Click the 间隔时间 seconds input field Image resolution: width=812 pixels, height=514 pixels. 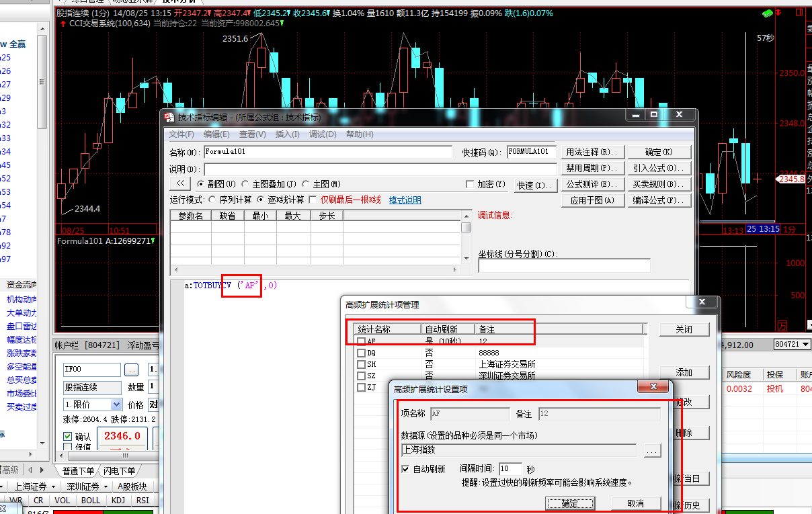[x=510, y=468]
